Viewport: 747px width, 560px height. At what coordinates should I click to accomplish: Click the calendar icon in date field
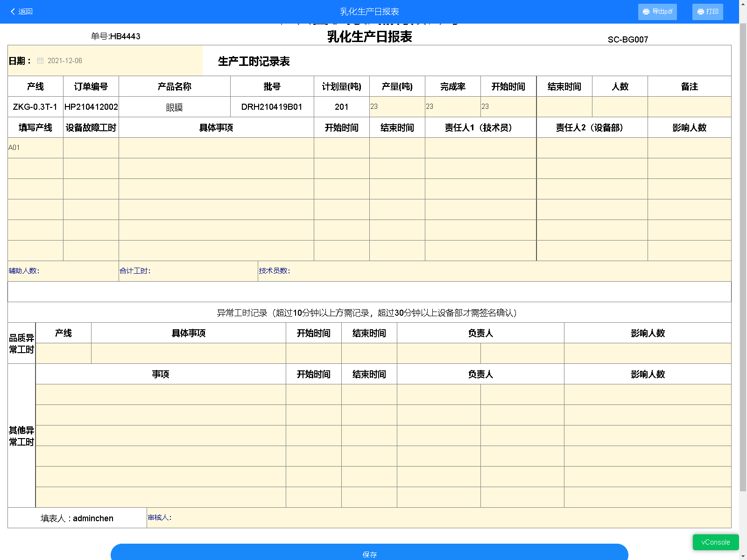point(41,61)
